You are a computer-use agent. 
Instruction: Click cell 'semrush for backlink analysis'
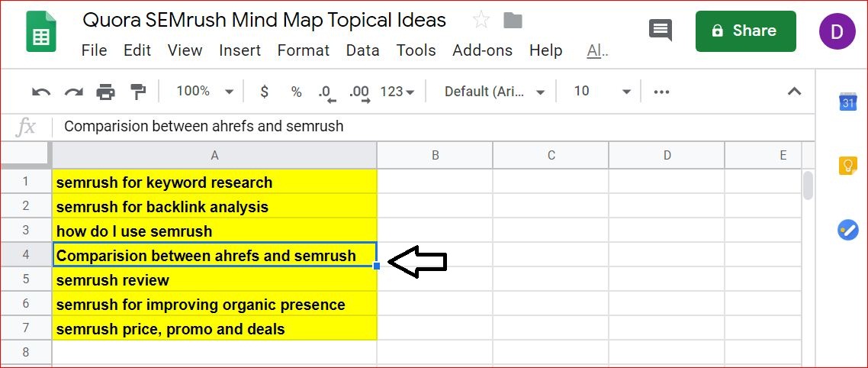[214, 206]
